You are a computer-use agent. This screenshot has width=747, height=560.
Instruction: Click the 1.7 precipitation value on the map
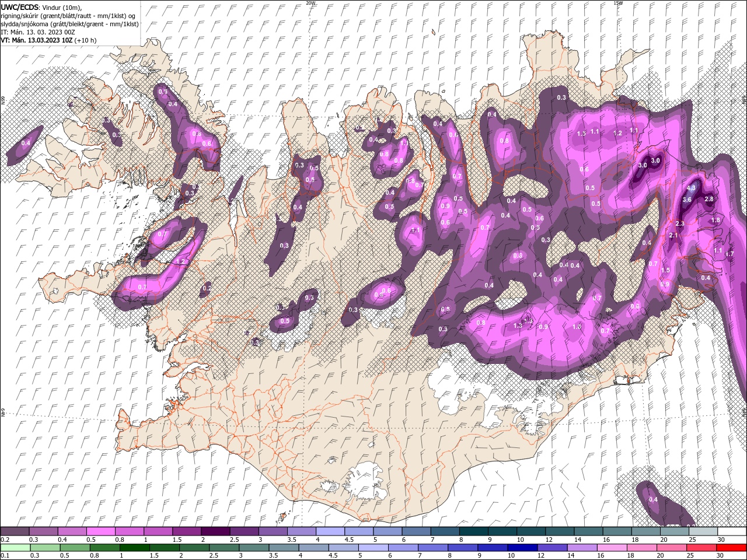click(729, 254)
